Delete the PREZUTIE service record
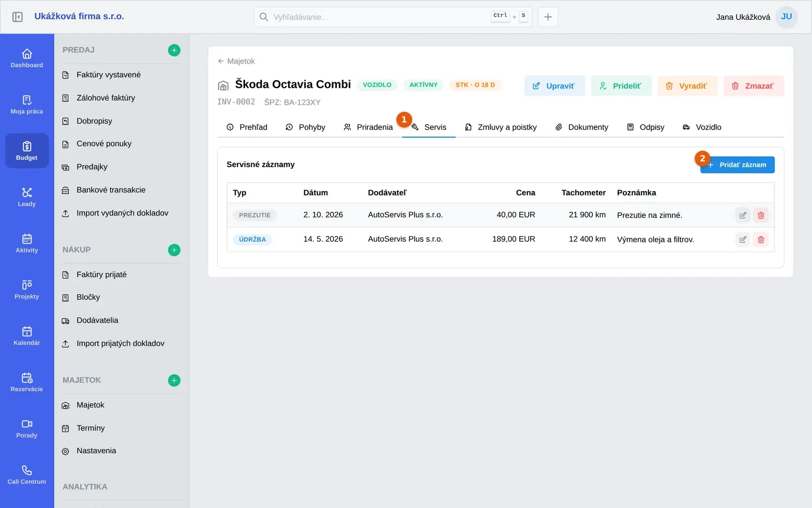The width and height of the screenshot is (812, 508). pyautogui.click(x=761, y=215)
